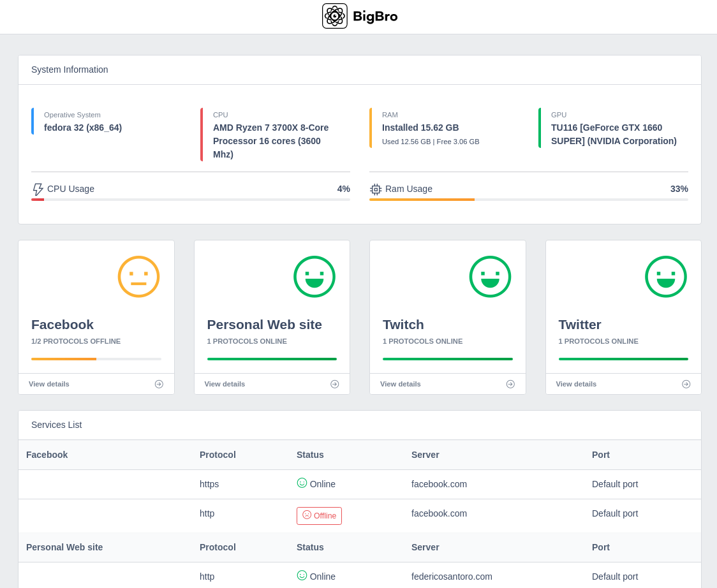Click the Server column header in Facebook section
Viewport: 717px width, 588px height.
coord(425,455)
